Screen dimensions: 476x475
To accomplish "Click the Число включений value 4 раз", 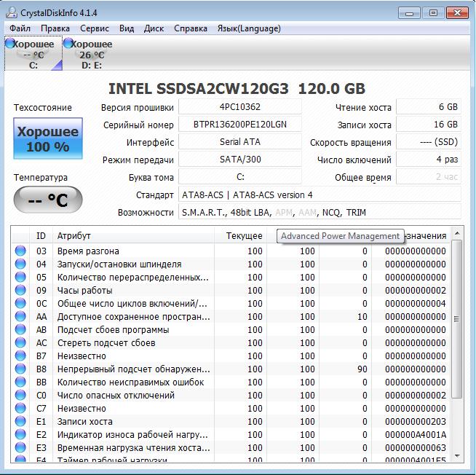I will click(429, 160).
